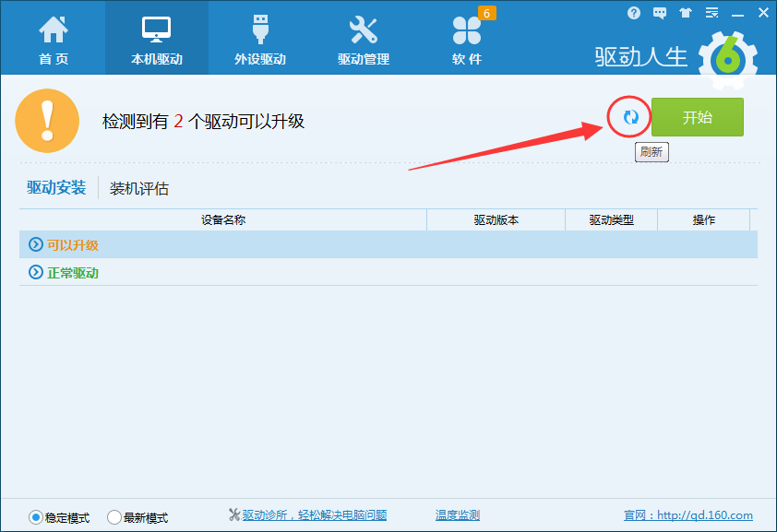Open skin settings via the t-shirt icon
Viewport: 777px width, 532px height.
tap(685, 12)
